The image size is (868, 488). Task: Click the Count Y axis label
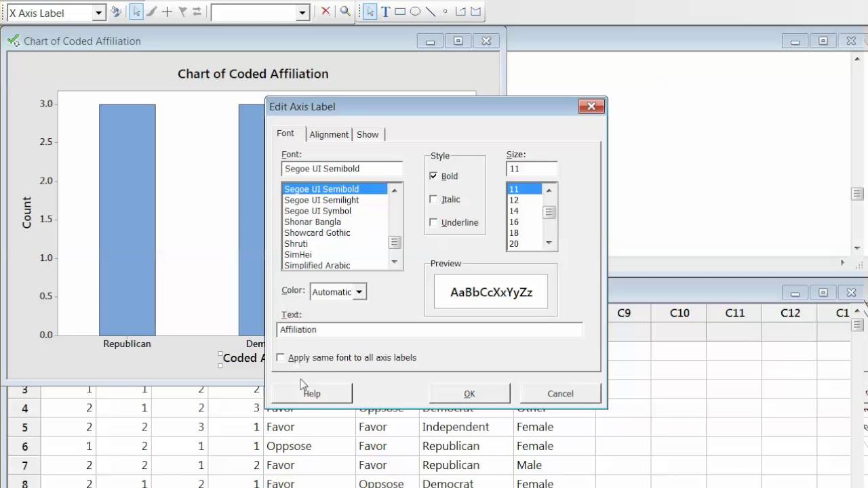(26, 212)
